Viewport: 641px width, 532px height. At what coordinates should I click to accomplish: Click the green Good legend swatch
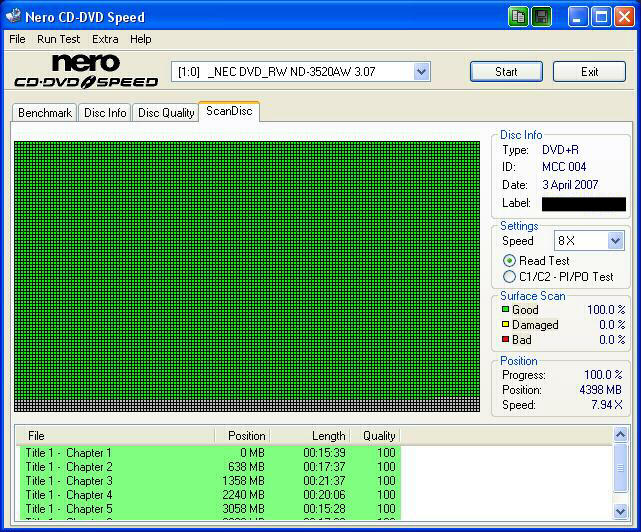[505, 309]
